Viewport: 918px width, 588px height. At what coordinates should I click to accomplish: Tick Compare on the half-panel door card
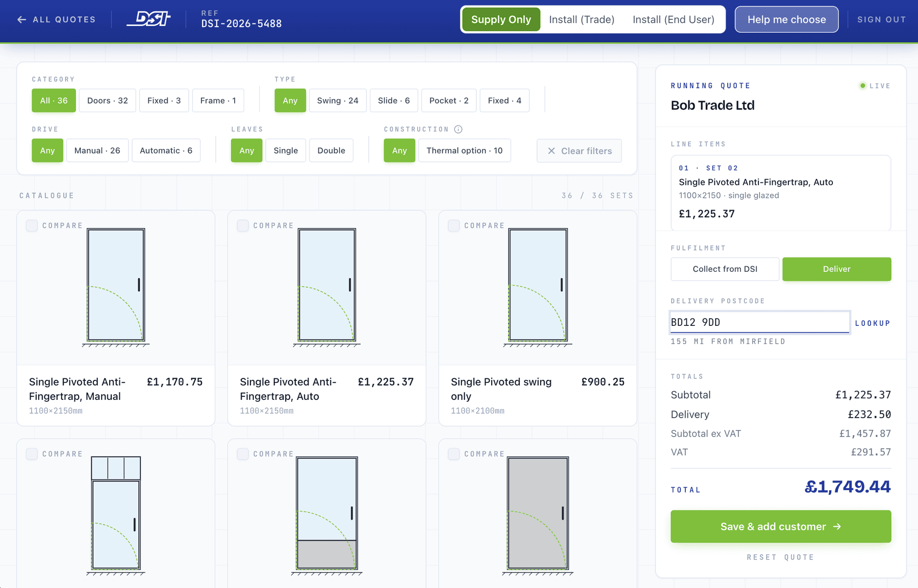pyautogui.click(x=243, y=454)
